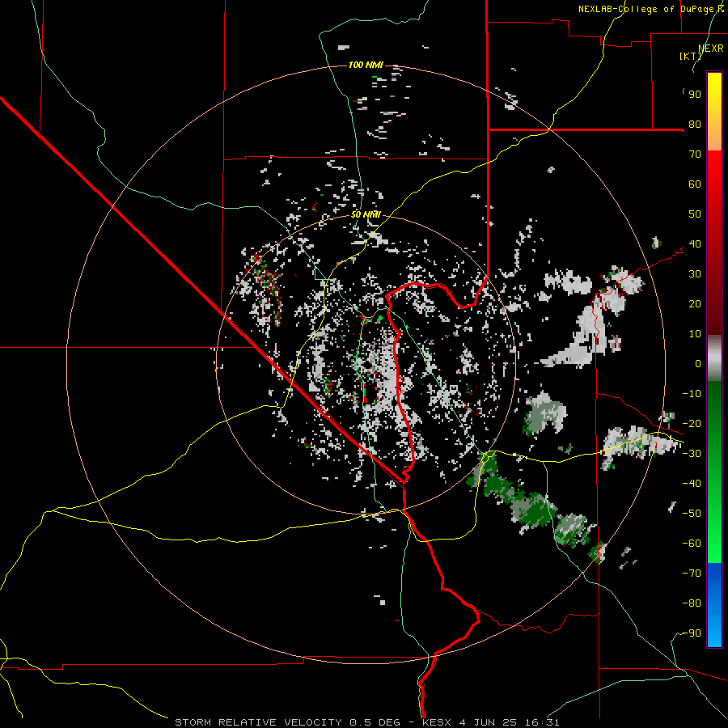The height and width of the screenshot is (728, 728).
Task: Select the 90 value on the velocity legend
Action: click(695, 95)
